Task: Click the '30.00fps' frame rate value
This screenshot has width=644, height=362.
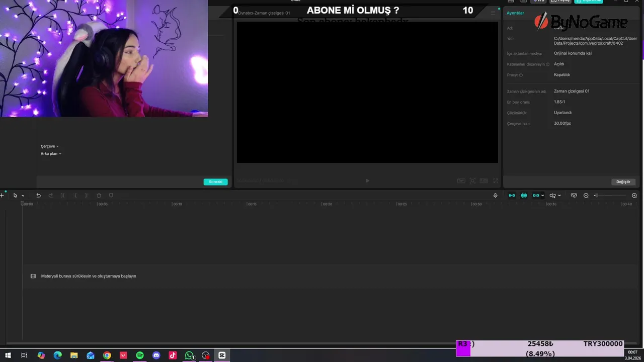Action: tap(562, 124)
